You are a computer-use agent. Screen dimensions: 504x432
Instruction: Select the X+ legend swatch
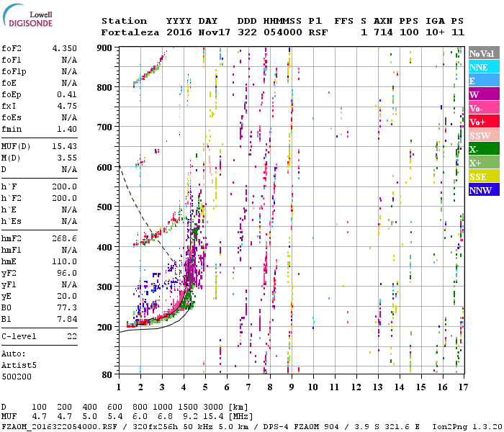tap(484, 162)
